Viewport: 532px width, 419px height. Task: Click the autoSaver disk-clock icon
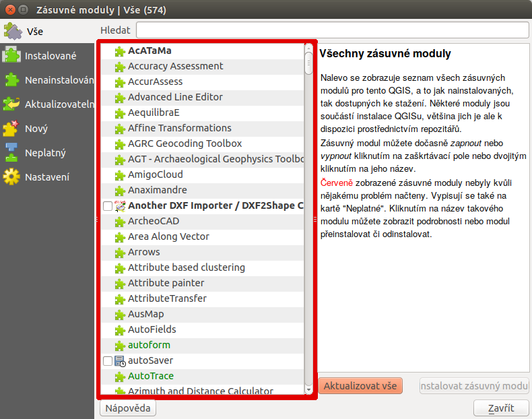pyautogui.click(x=120, y=361)
